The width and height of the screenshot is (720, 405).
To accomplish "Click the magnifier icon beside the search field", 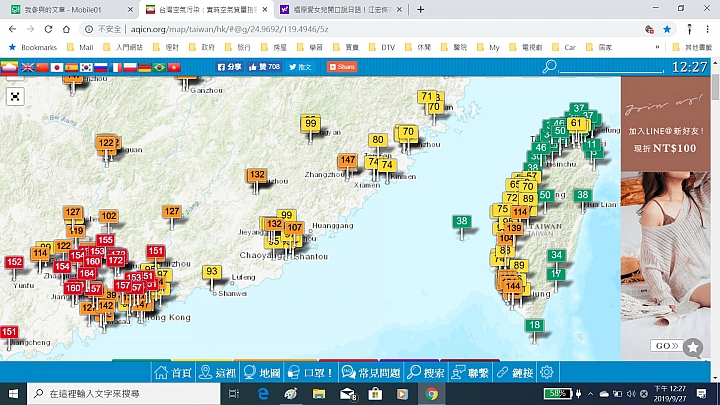I will coord(549,67).
